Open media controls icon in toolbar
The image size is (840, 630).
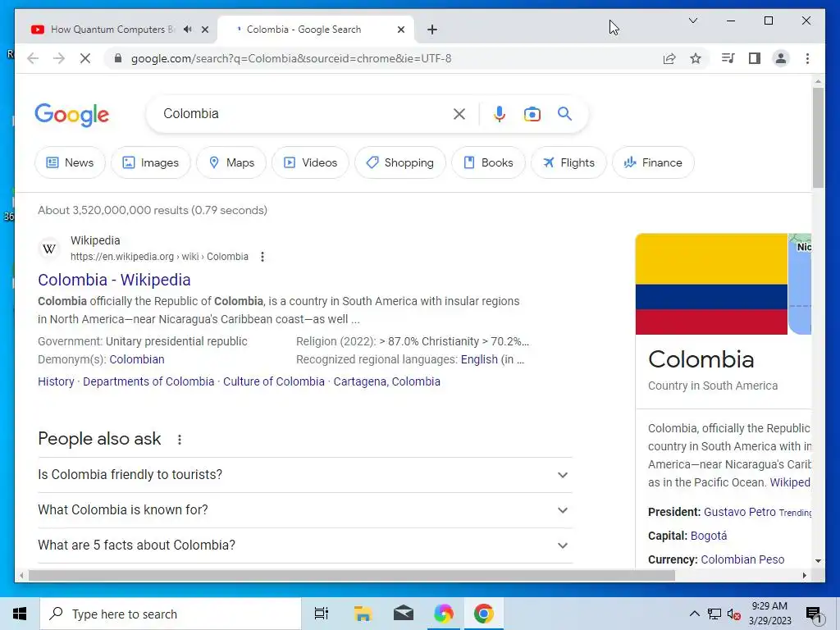tap(728, 58)
